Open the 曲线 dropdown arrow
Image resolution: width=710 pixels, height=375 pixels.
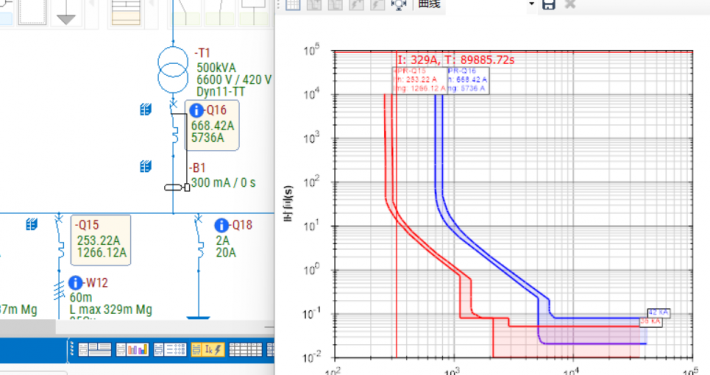[x=532, y=4]
